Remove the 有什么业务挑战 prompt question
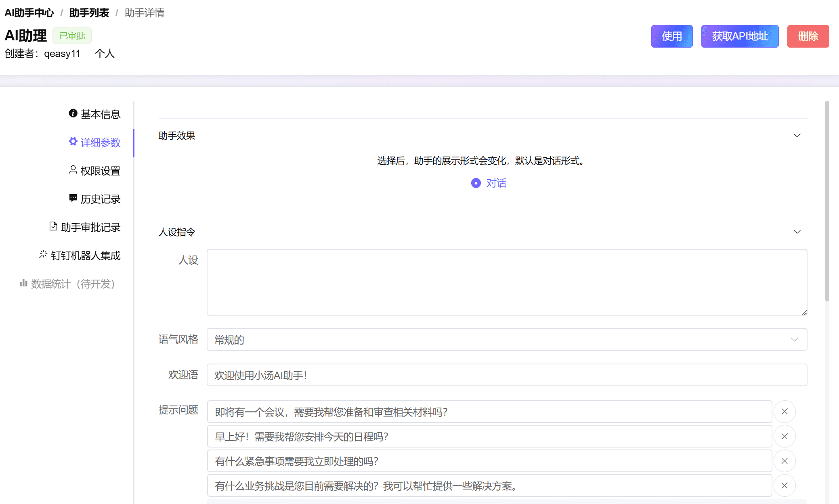 pyautogui.click(x=784, y=485)
